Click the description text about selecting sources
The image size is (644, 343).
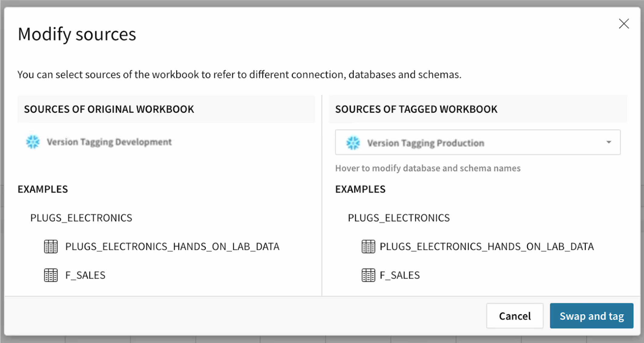tap(239, 75)
